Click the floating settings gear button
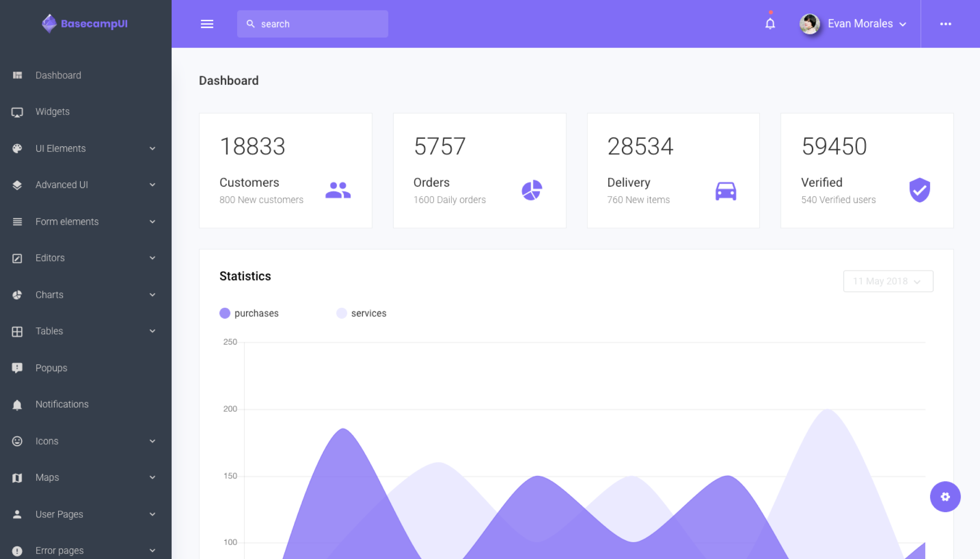The height and width of the screenshot is (559, 980). click(945, 496)
